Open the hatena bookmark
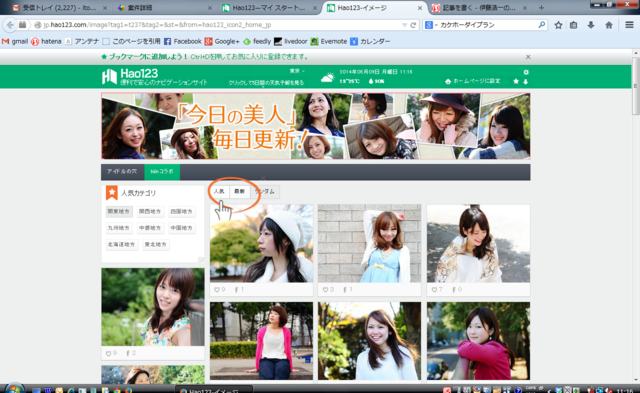Viewport: 640px width, 393px height. 46,41
